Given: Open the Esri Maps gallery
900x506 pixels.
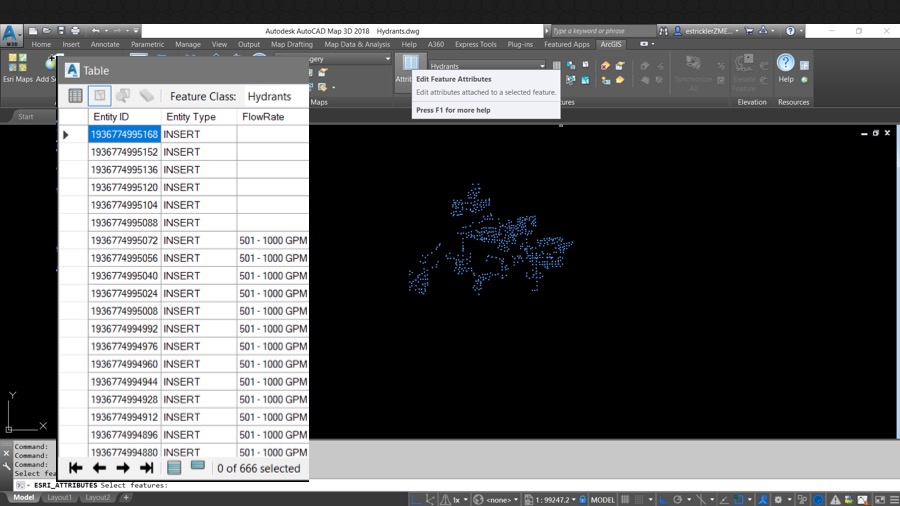Looking at the screenshot, I should pyautogui.click(x=17, y=68).
